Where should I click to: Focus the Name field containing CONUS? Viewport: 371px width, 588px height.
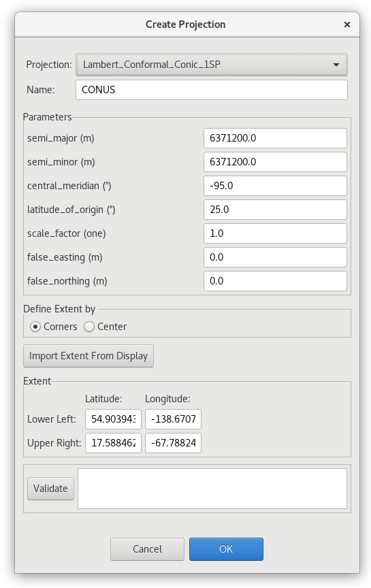click(x=212, y=90)
